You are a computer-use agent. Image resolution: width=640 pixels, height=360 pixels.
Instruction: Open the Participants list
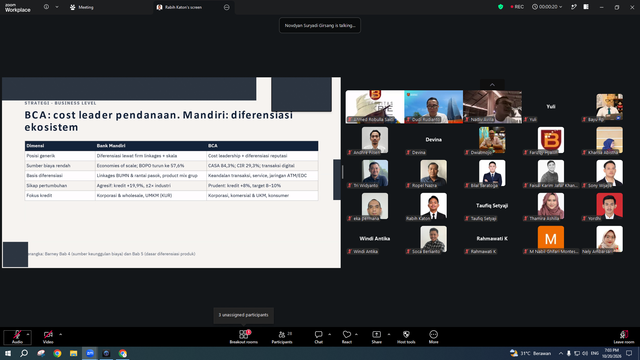282,337
